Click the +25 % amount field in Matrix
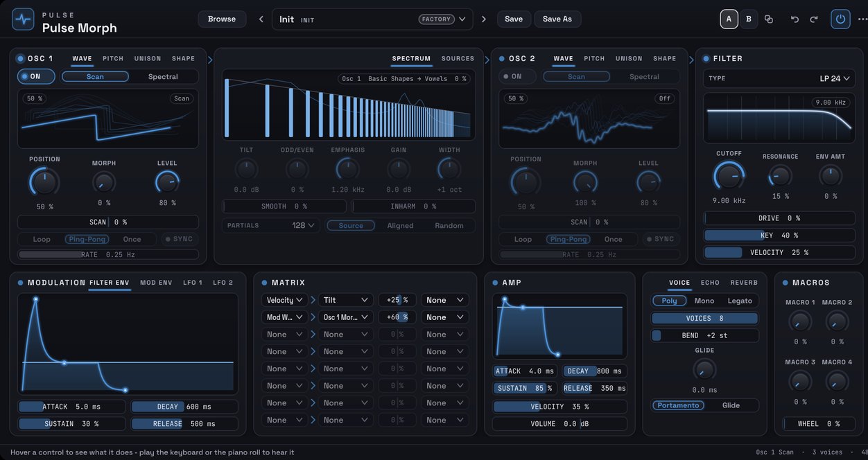868x460 pixels. pyautogui.click(x=397, y=300)
